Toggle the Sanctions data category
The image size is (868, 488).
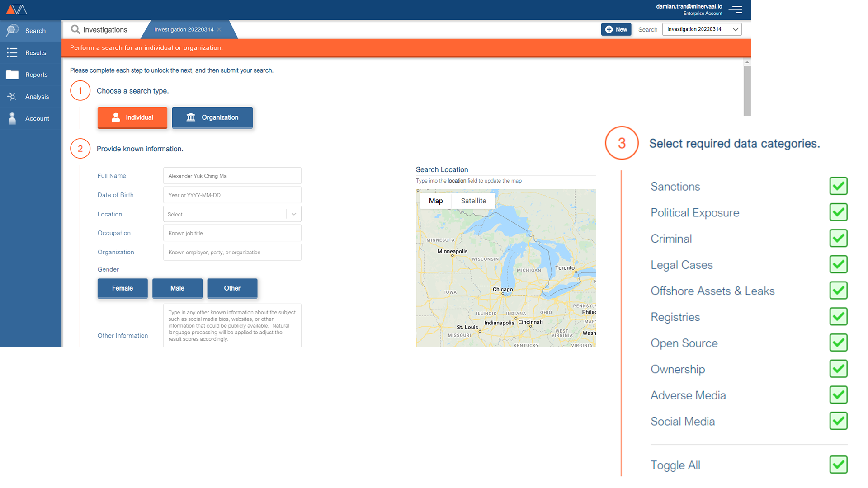point(839,186)
